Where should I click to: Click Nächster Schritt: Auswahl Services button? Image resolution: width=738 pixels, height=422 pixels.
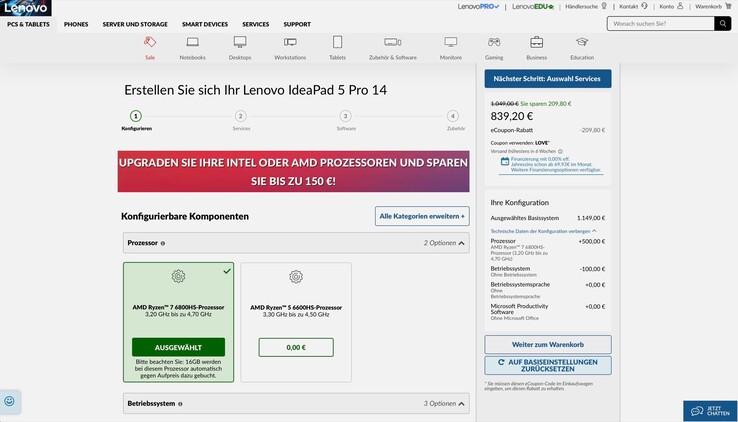click(x=548, y=79)
